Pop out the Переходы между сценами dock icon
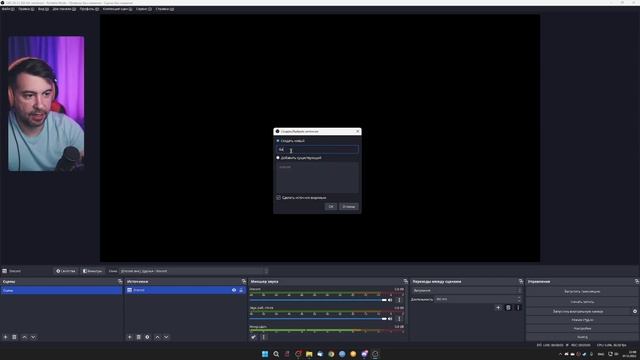Image resolution: width=640 pixels, height=360 pixels. (x=520, y=281)
